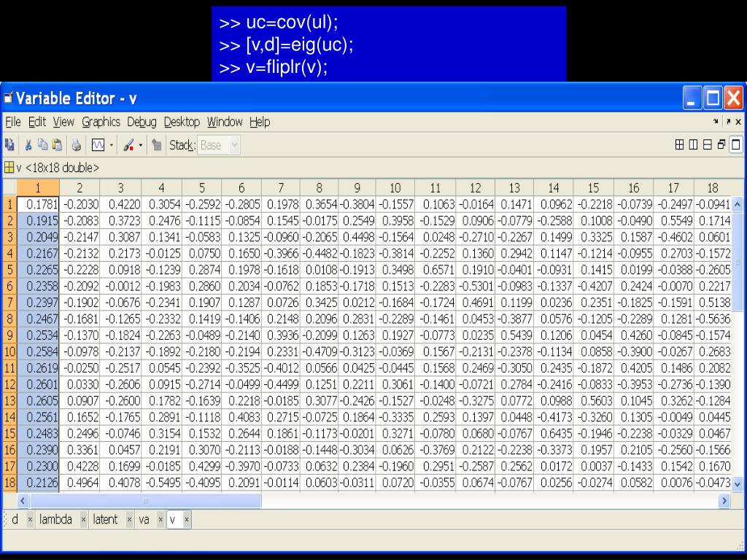Choose the Top/Bottom split layout icon
Viewport: 747px width, 560px height.
tap(708, 145)
